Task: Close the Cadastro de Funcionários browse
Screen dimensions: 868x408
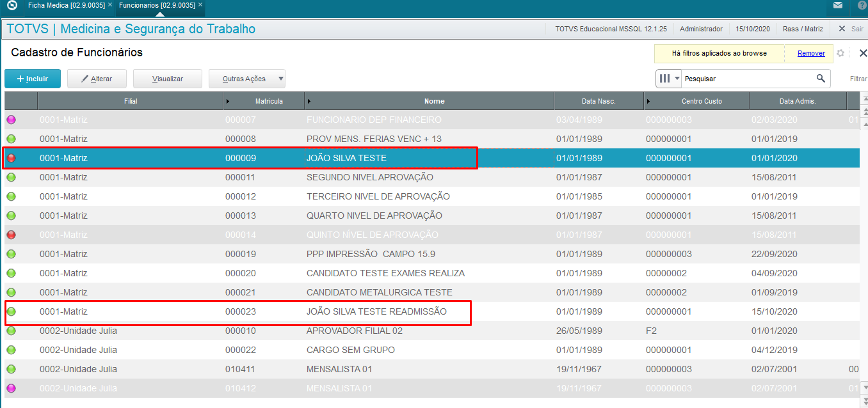Action: point(862,53)
